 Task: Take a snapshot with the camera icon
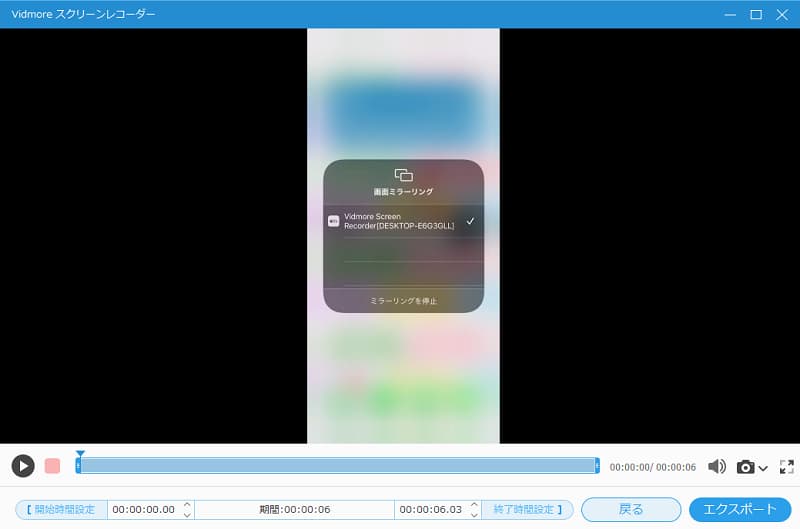point(745,467)
